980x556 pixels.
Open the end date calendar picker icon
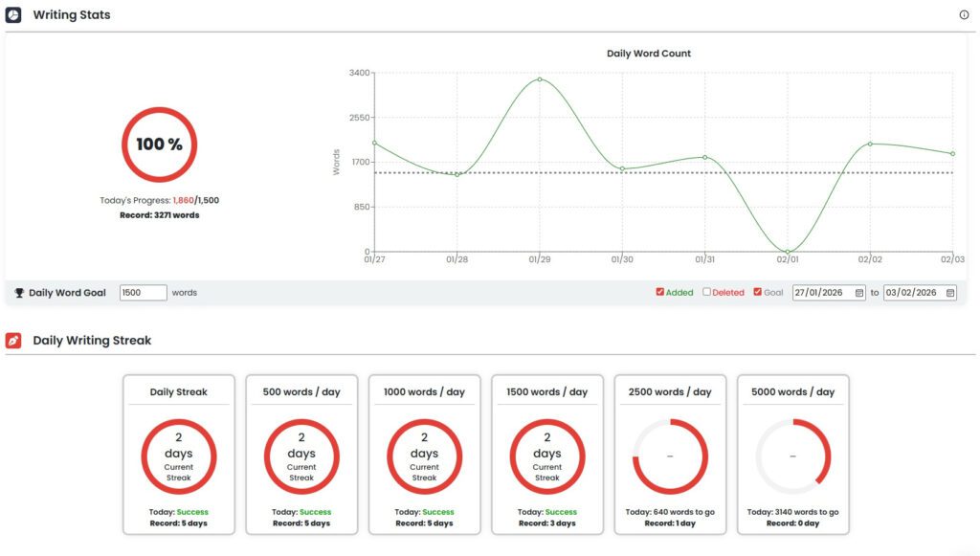pyautogui.click(x=950, y=293)
